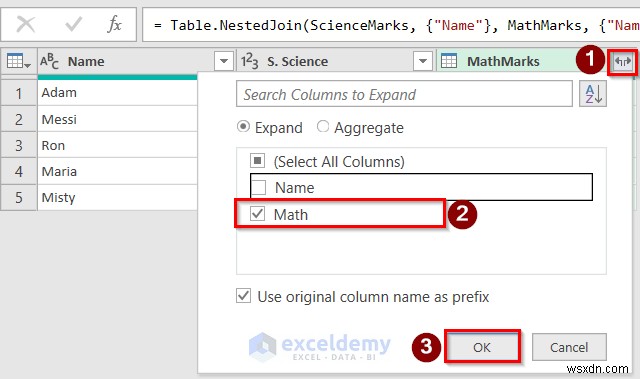This screenshot has height=379, width=640.
Task: Select the Ron cell
Action: tap(118, 145)
